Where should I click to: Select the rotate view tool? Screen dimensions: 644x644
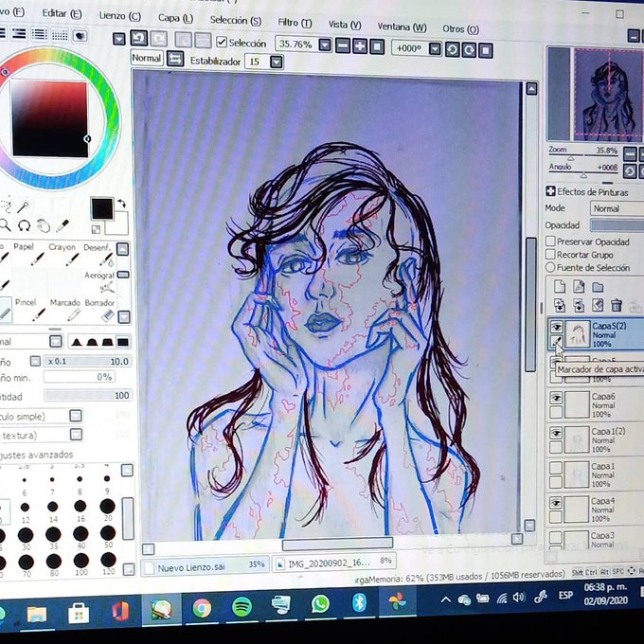click(25, 225)
